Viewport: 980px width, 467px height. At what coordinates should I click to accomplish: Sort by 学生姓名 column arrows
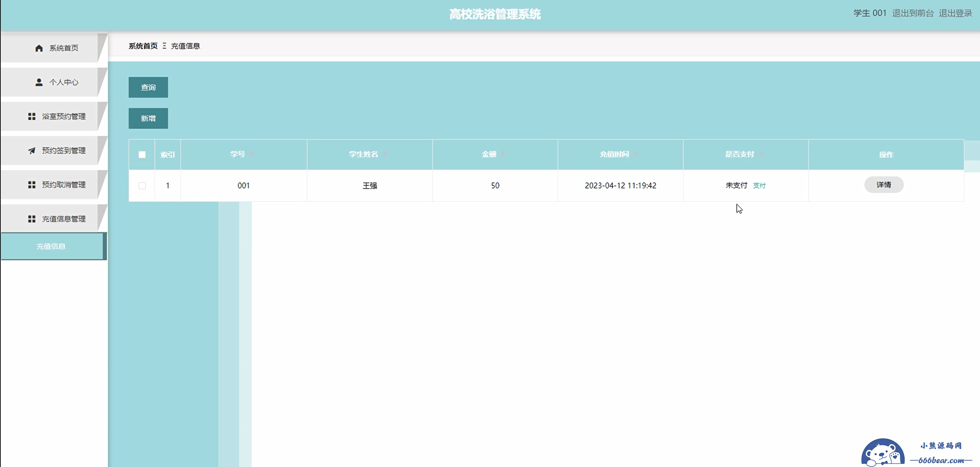[385, 154]
